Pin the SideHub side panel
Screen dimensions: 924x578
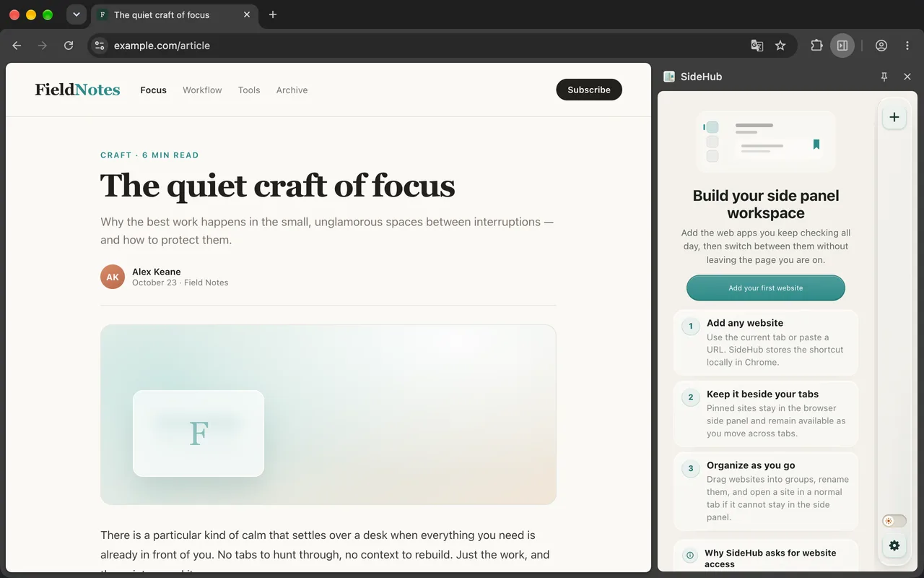[884, 77]
